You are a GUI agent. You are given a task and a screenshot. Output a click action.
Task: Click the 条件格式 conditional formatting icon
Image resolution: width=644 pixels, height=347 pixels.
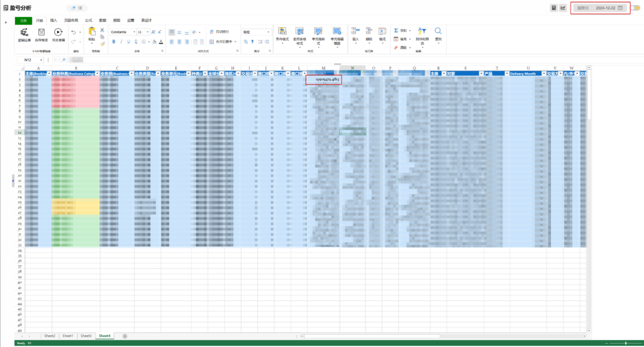(x=282, y=31)
